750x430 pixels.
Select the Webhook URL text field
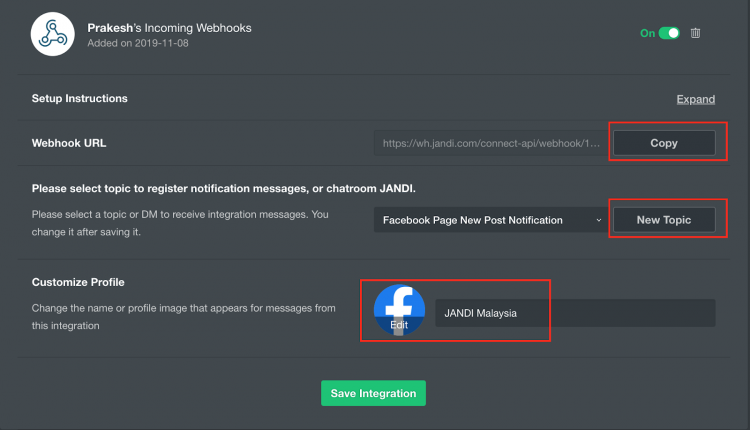tap(491, 143)
